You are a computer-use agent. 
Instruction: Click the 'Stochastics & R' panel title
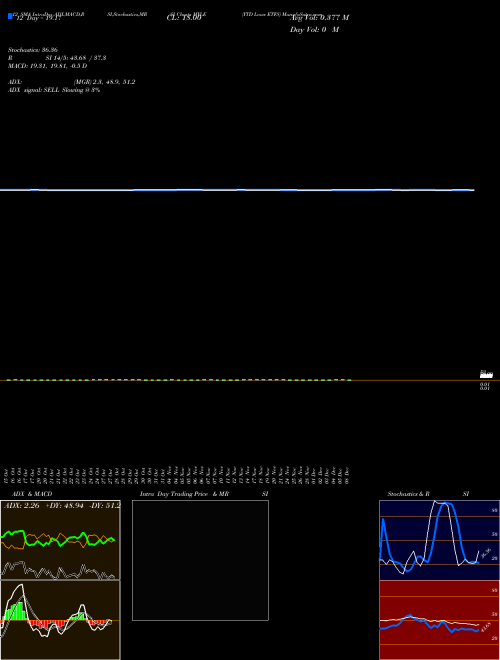point(408,494)
